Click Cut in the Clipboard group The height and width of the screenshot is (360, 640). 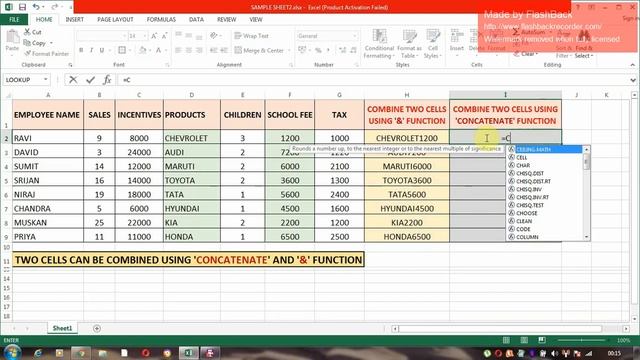click(33, 32)
